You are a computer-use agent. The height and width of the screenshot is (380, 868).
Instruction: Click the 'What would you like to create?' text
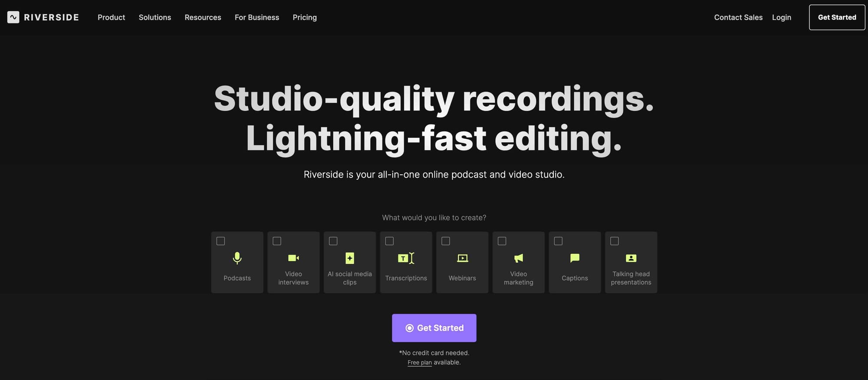434,218
